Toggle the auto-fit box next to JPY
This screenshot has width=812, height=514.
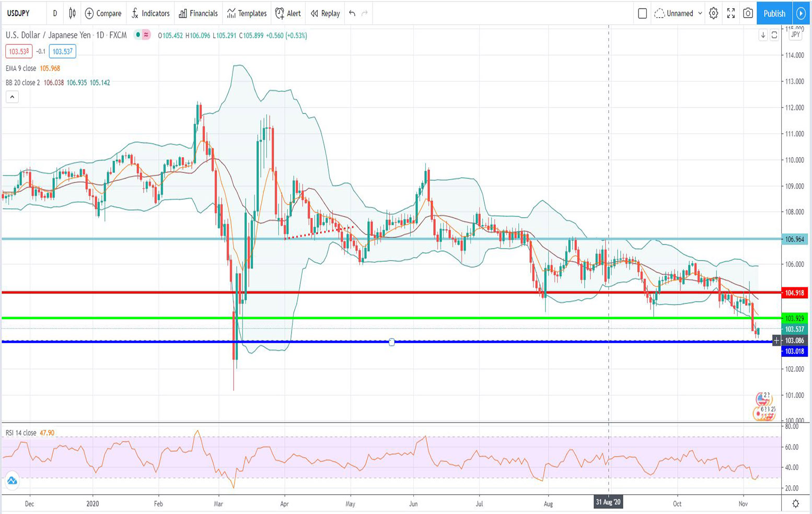tap(774, 35)
